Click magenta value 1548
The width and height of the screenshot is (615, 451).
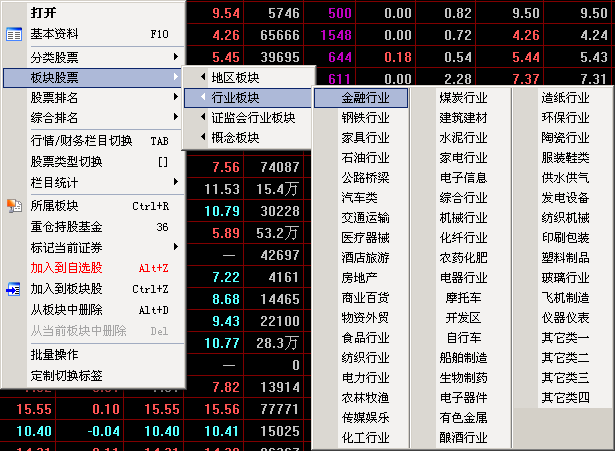click(336, 35)
